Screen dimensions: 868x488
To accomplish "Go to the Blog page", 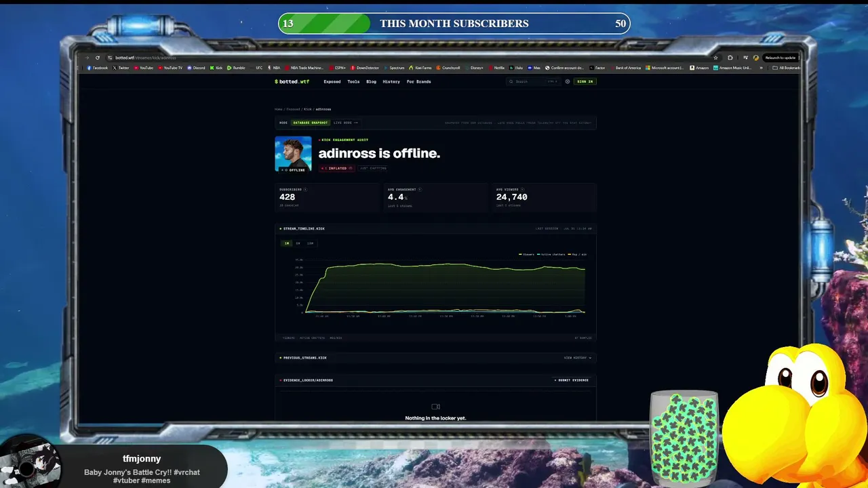I will pyautogui.click(x=371, y=81).
